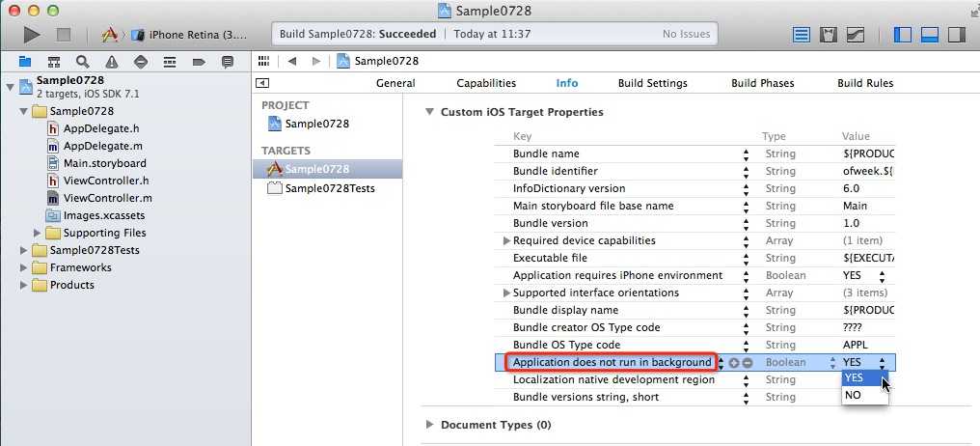Click the Main storyboard value

[x=855, y=206]
